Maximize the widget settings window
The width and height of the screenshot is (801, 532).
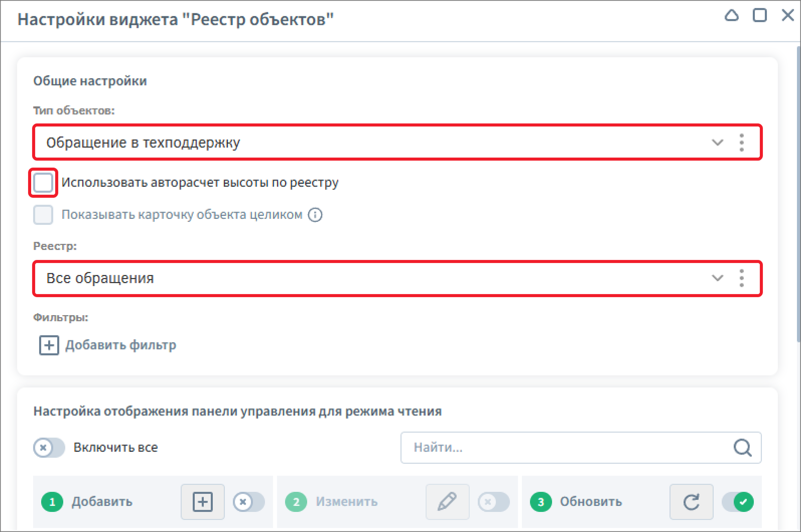[760, 16]
